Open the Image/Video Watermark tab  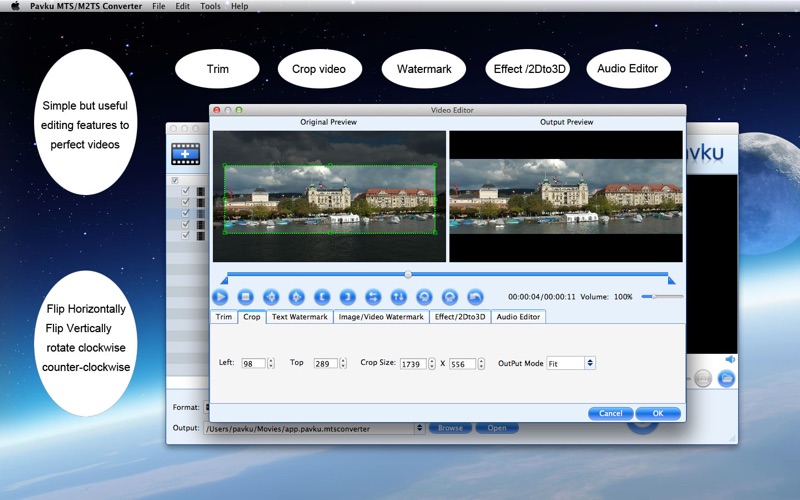pos(381,317)
